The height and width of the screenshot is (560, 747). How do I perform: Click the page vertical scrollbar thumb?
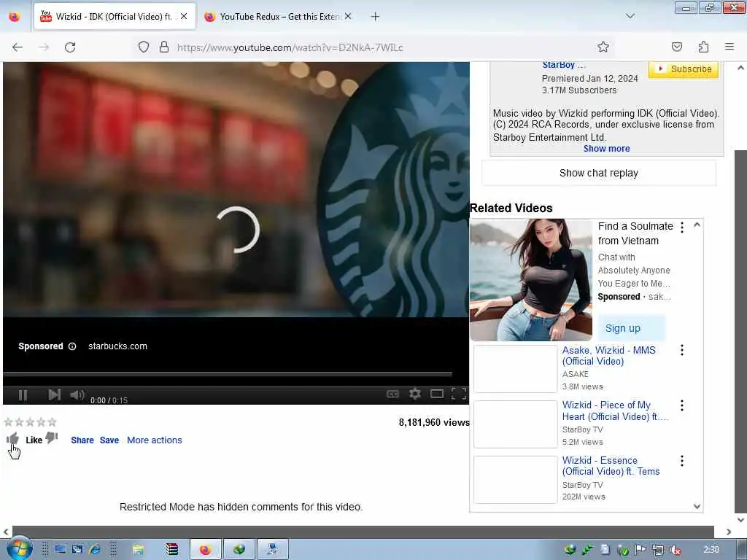[x=740, y=331]
